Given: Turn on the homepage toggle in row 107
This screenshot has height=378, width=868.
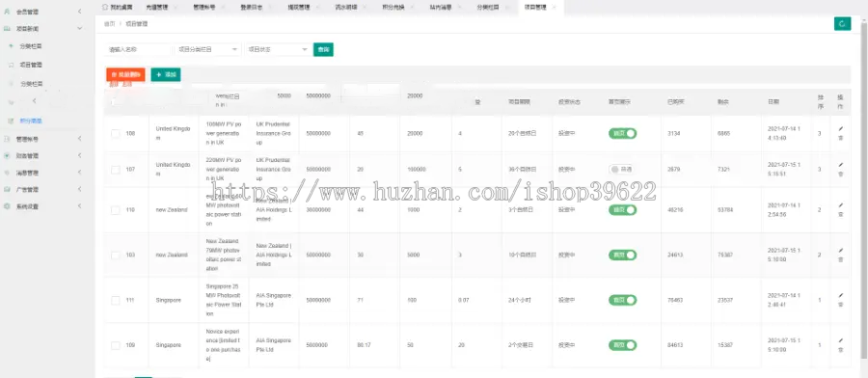Looking at the screenshot, I should point(623,169).
